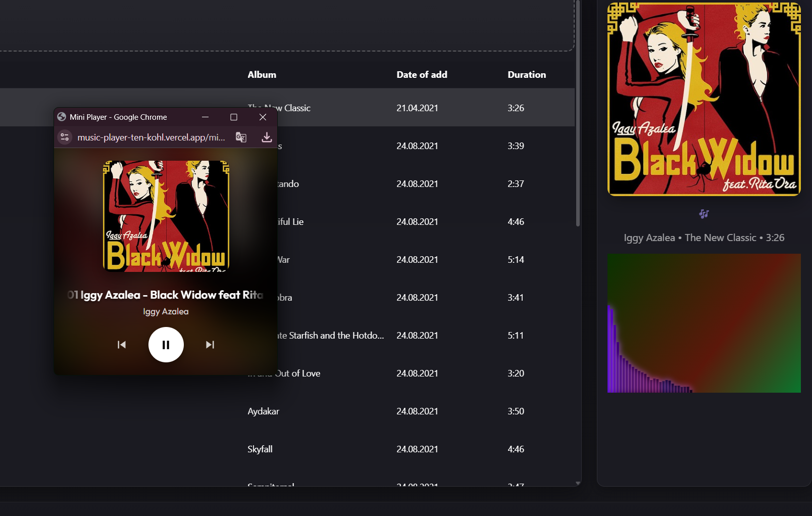Image resolution: width=812 pixels, height=516 pixels.
Task: Click the date 21.04.2021 cell
Action: 417,108
